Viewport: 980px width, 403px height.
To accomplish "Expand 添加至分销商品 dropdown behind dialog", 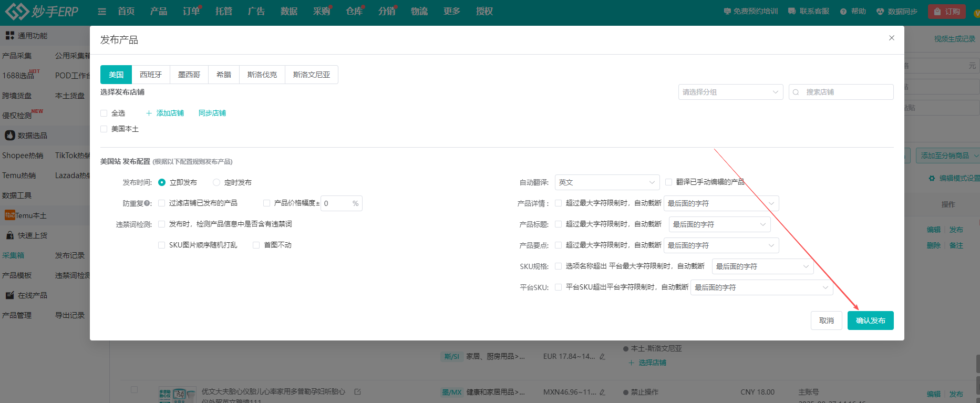I will 948,156.
